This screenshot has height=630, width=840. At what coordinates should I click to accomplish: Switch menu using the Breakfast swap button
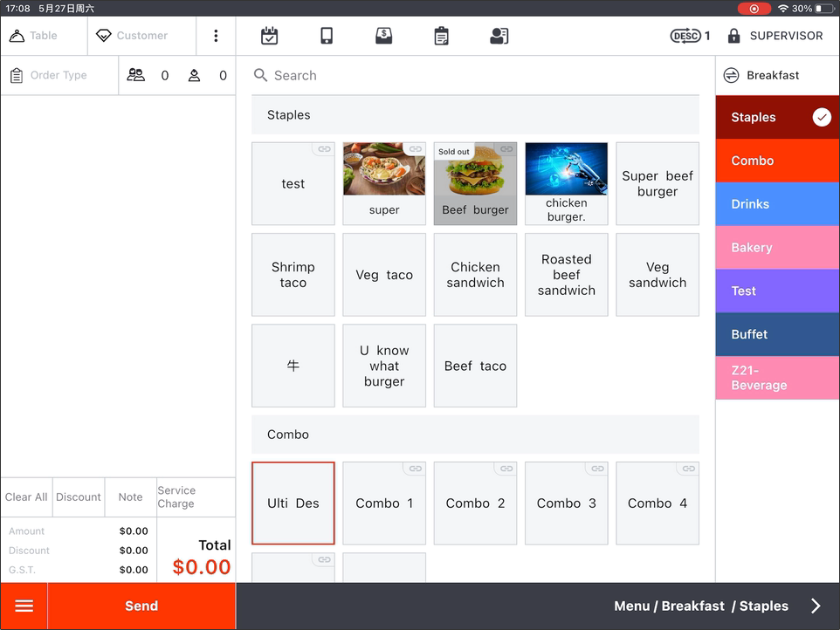(x=731, y=76)
